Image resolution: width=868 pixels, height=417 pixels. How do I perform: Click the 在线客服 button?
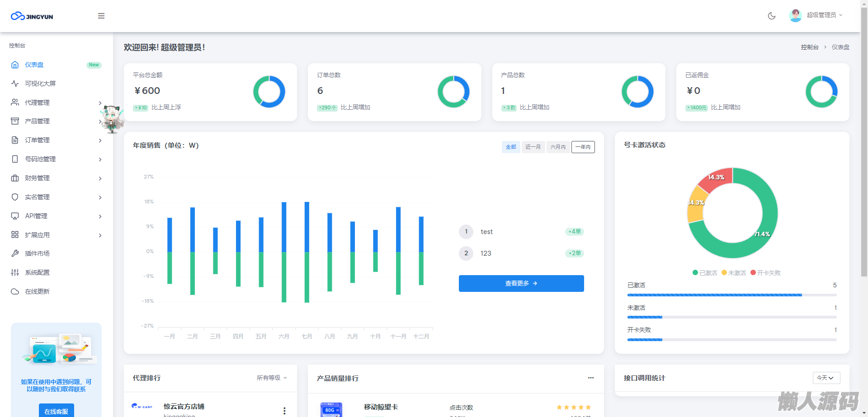(56, 411)
